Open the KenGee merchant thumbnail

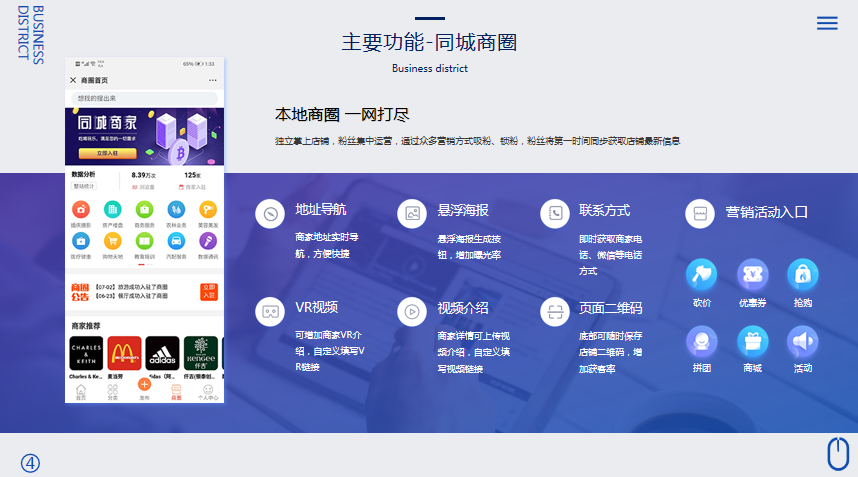click(201, 353)
